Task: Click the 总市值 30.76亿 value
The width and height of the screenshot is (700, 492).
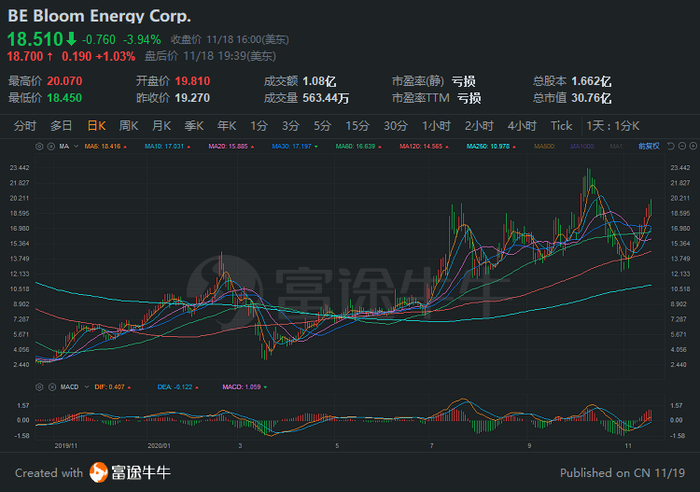Action: click(x=591, y=98)
